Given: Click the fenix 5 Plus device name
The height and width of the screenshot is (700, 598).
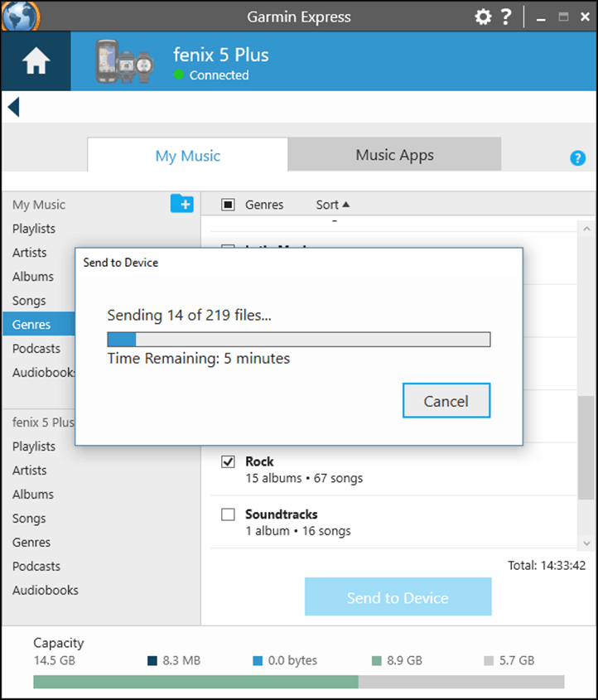Looking at the screenshot, I should coord(221,55).
